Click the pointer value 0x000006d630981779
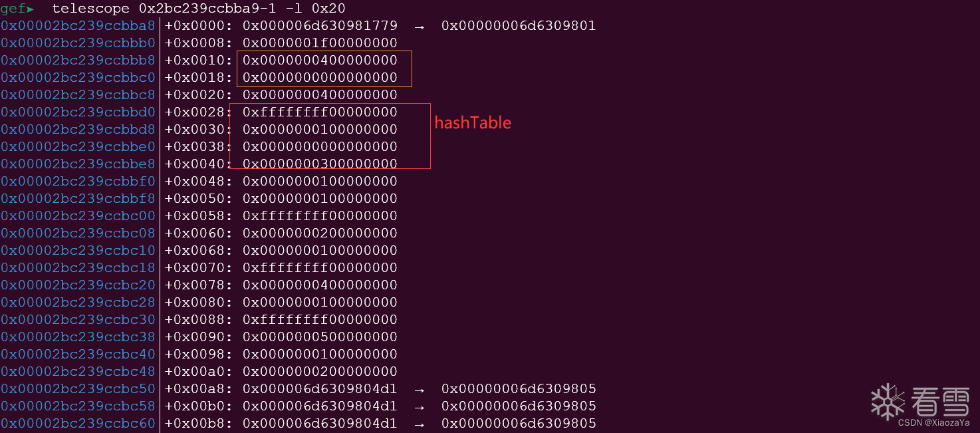980x433 pixels. point(320,27)
